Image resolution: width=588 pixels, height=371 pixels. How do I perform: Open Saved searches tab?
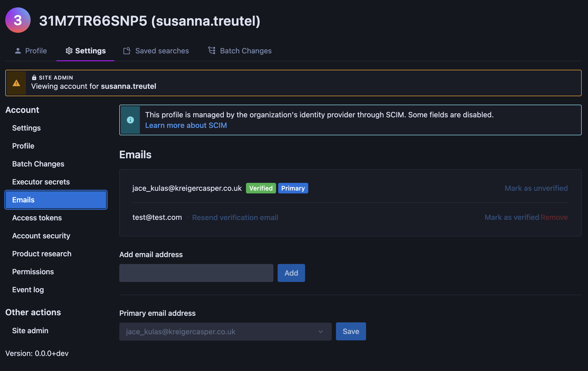pos(162,51)
